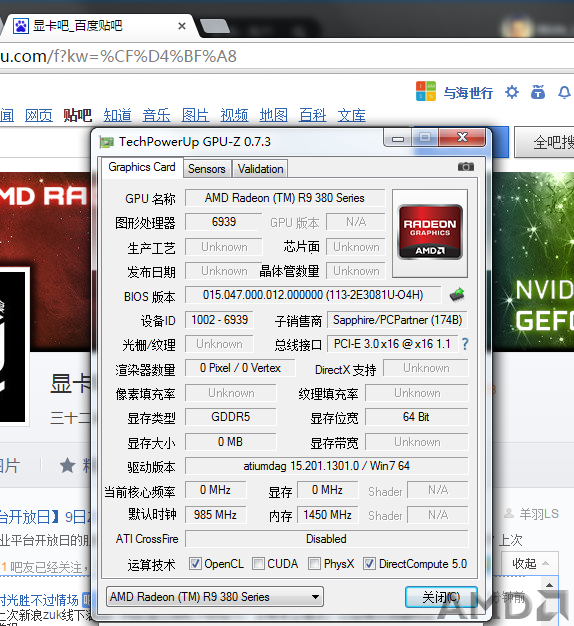This screenshot has width=574, height=626.
Task: Click the 全吧搜 search button
Action: 544,142
